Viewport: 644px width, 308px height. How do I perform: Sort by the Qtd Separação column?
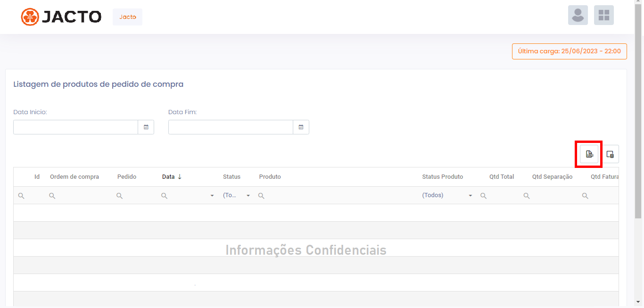click(552, 177)
